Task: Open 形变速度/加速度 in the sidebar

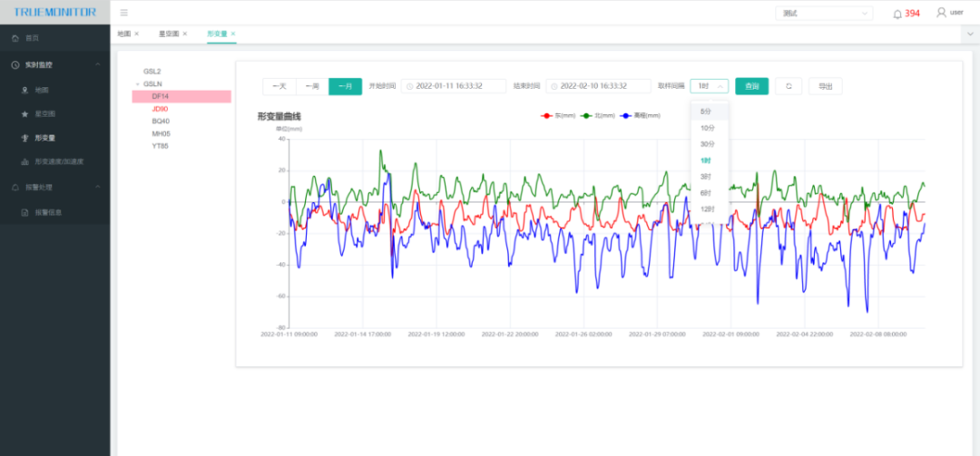Action: pyautogui.click(x=58, y=162)
